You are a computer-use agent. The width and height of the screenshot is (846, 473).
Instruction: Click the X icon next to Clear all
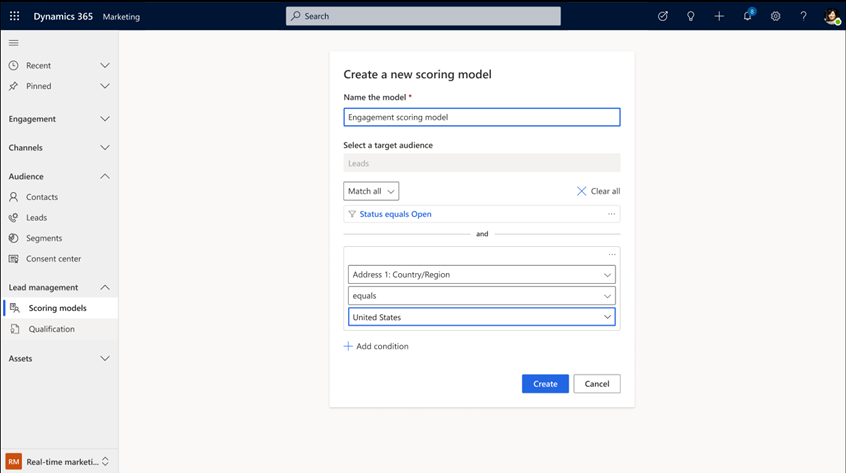[581, 191]
